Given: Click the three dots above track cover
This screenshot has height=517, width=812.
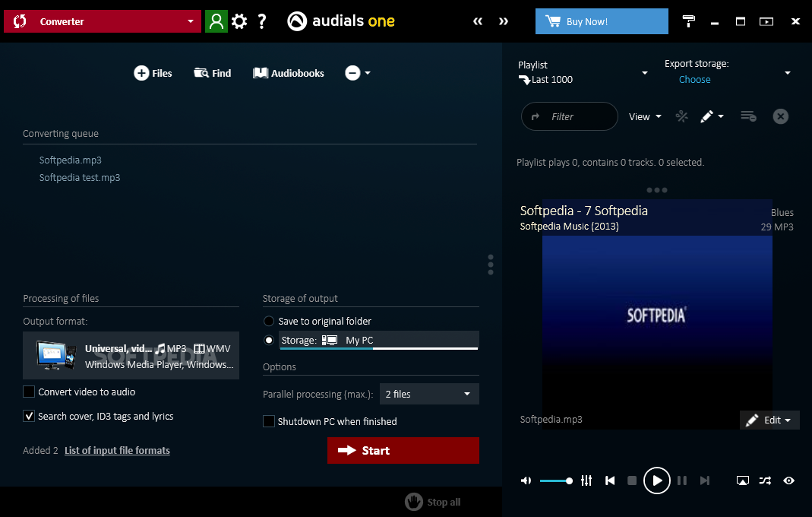Looking at the screenshot, I should [x=656, y=190].
